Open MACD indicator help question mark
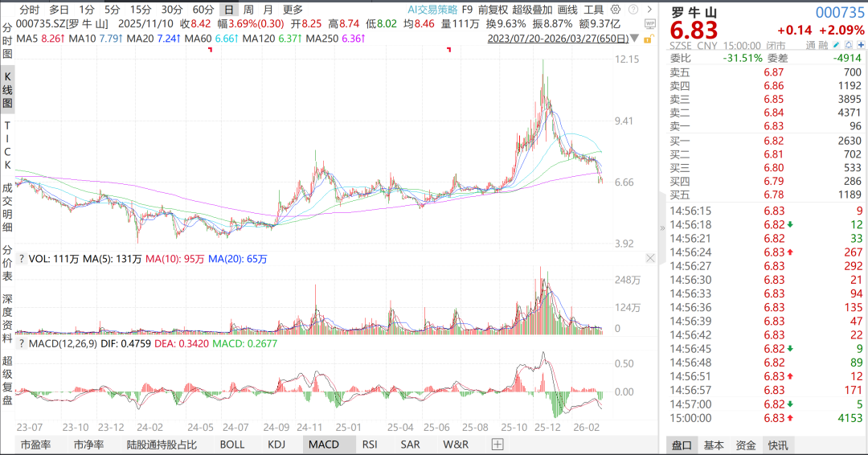The height and width of the screenshot is (455, 868). (x=21, y=344)
